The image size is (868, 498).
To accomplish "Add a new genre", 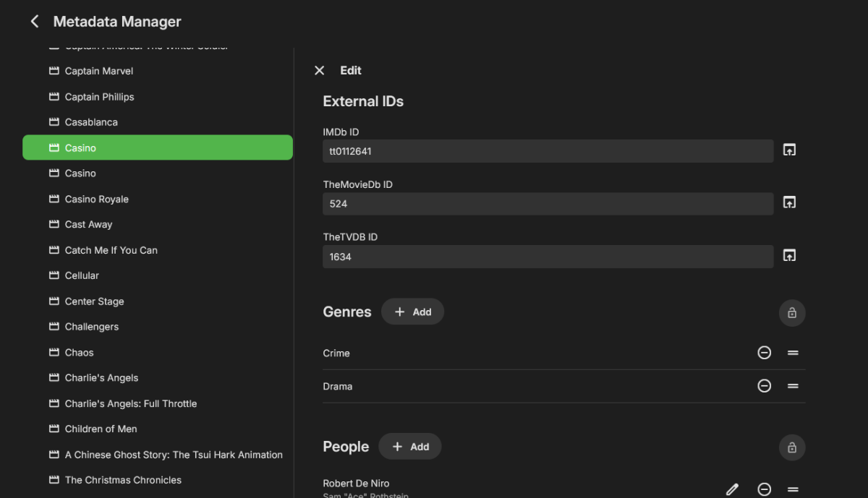I will [x=412, y=312].
